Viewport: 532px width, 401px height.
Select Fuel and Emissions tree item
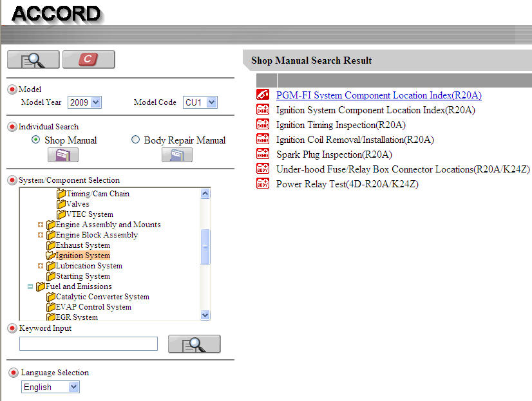79,286
